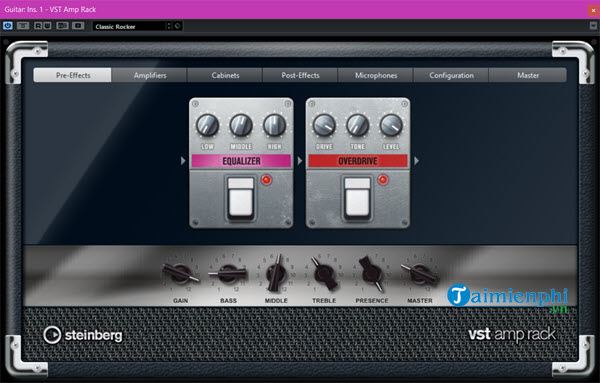600x383 pixels.
Task: Click the pink EQUALIZER label to change effect
Action: [241, 161]
